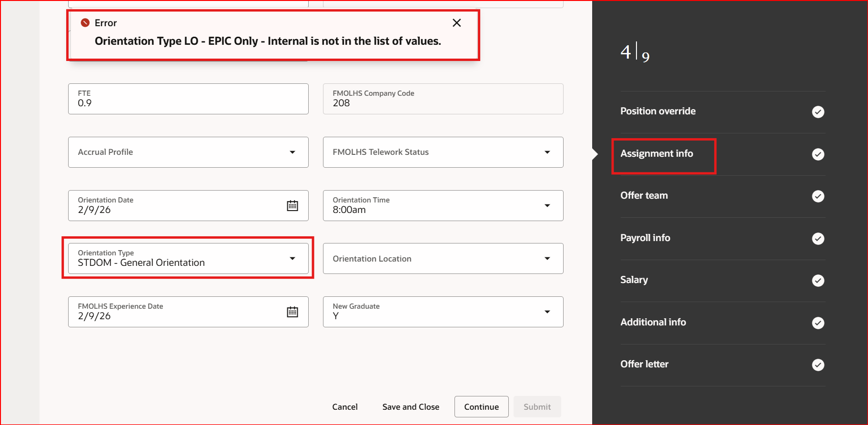This screenshot has height=425, width=868.
Task: Open calendar picker for FMOLHS Experience Date
Action: pyautogui.click(x=293, y=312)
